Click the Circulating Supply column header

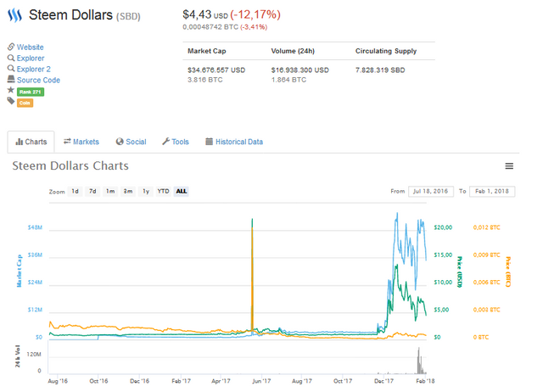386,51
